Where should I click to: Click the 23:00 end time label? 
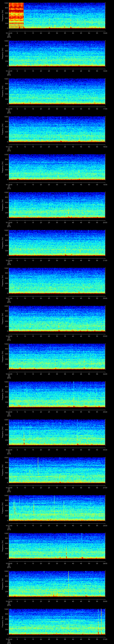pyautogui.click(x=105, y=336)
